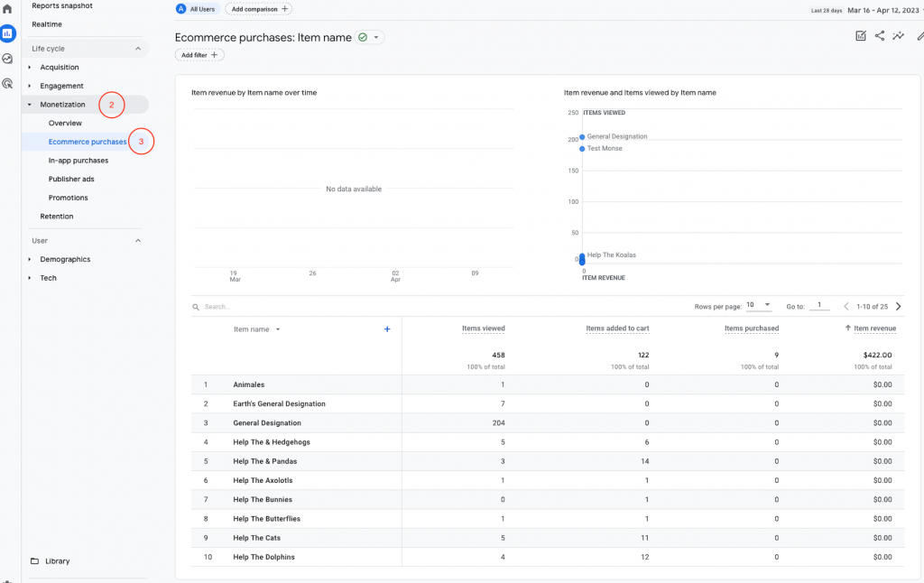Open the Realtime report
The image size is (924, 583).
tap(47, 24)
